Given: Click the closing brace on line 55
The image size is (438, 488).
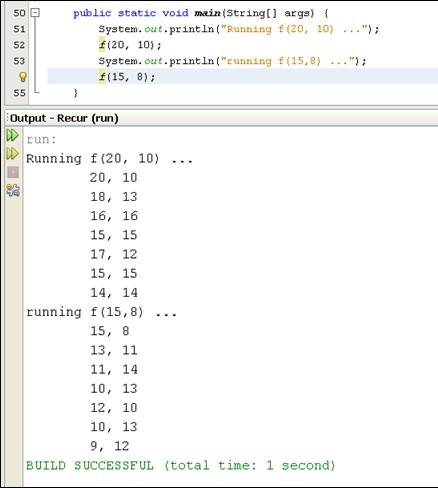Looking at the screenshot, I should (76, 93).
